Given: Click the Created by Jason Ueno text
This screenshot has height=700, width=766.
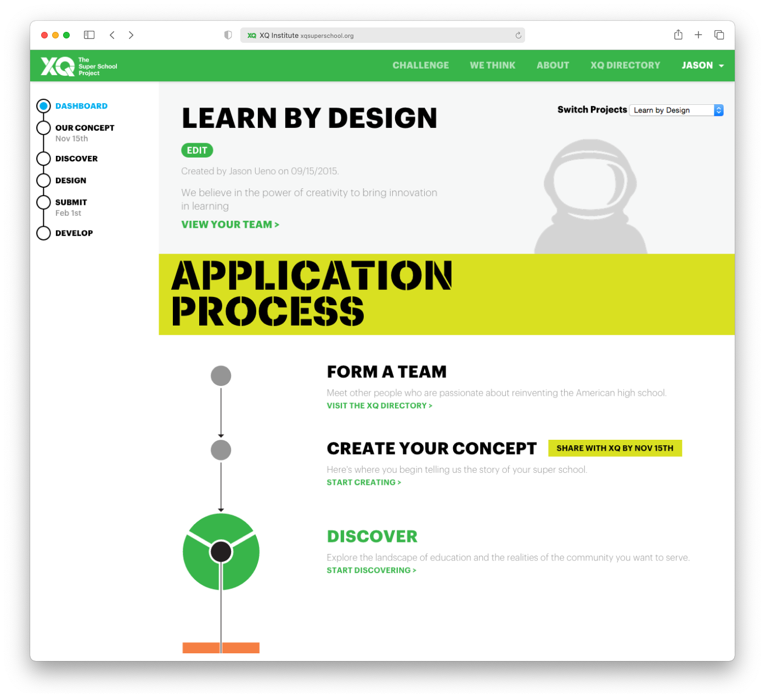Looking at the screenshot, I should 260,171.
